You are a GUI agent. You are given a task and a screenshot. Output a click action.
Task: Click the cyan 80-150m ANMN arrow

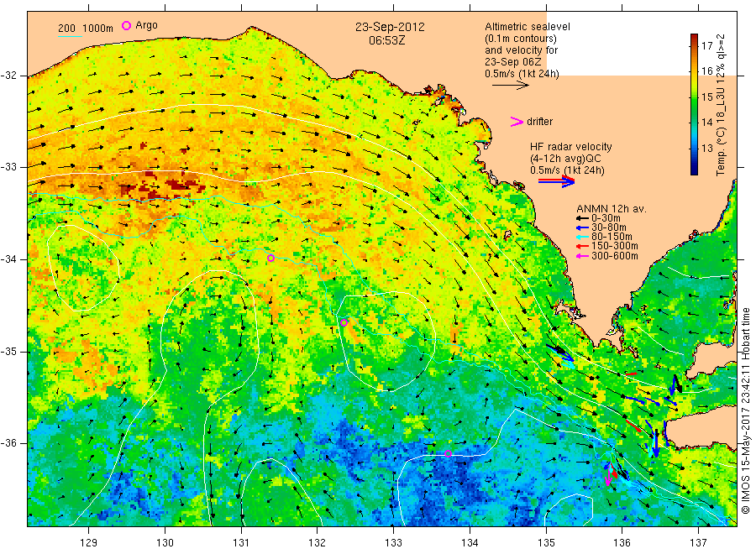coord(582,237)
